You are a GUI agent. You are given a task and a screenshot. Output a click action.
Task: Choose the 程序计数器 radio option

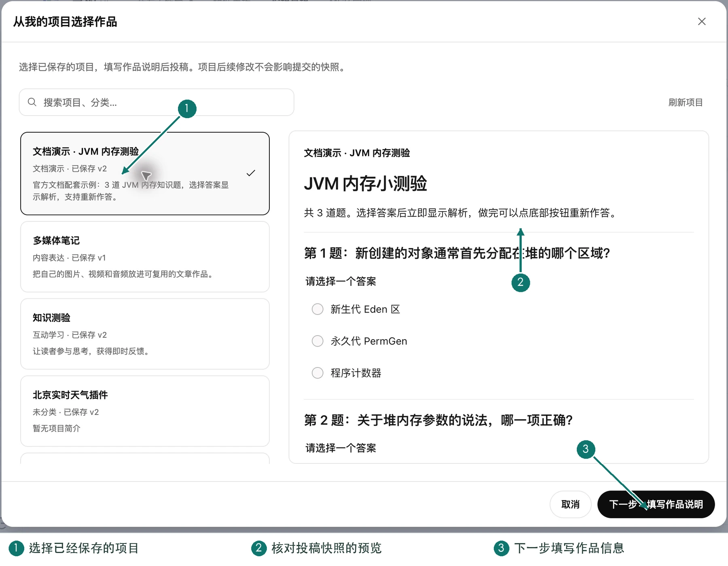tap(317, 373)
